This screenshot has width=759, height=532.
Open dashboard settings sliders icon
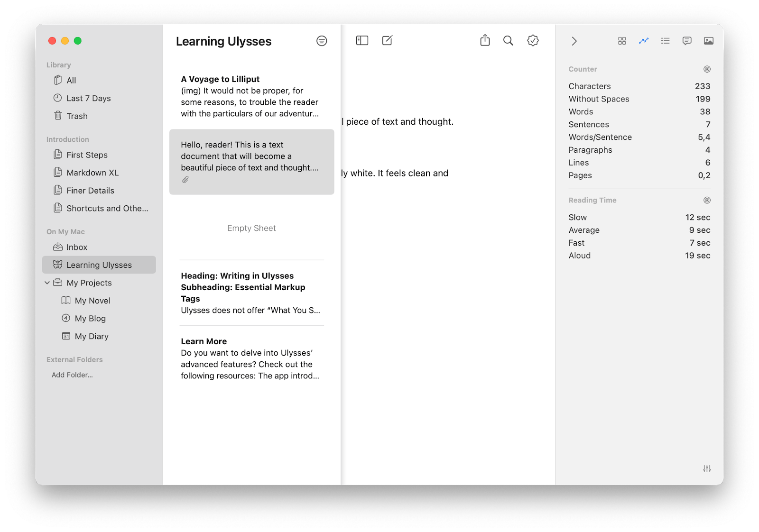(707, 468)
